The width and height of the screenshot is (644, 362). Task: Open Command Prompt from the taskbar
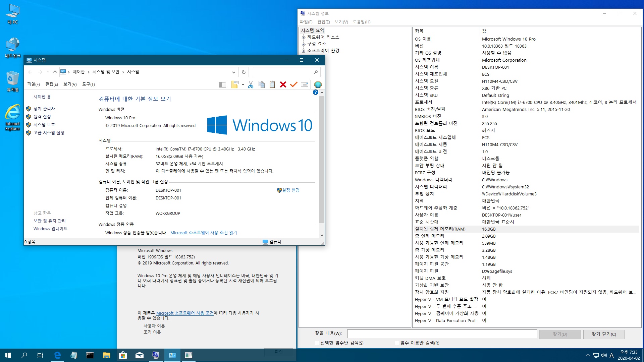tap(90, 355)
